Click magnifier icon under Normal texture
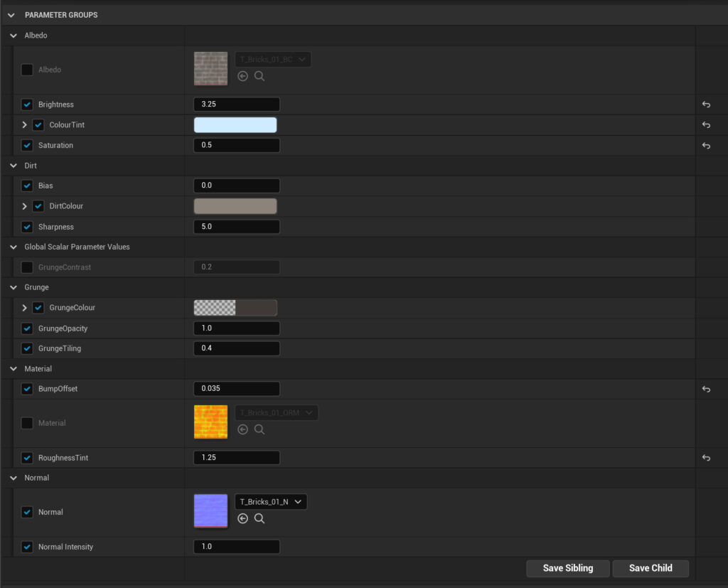This screenshot has height=588, width=728. (x=260, y=518)
